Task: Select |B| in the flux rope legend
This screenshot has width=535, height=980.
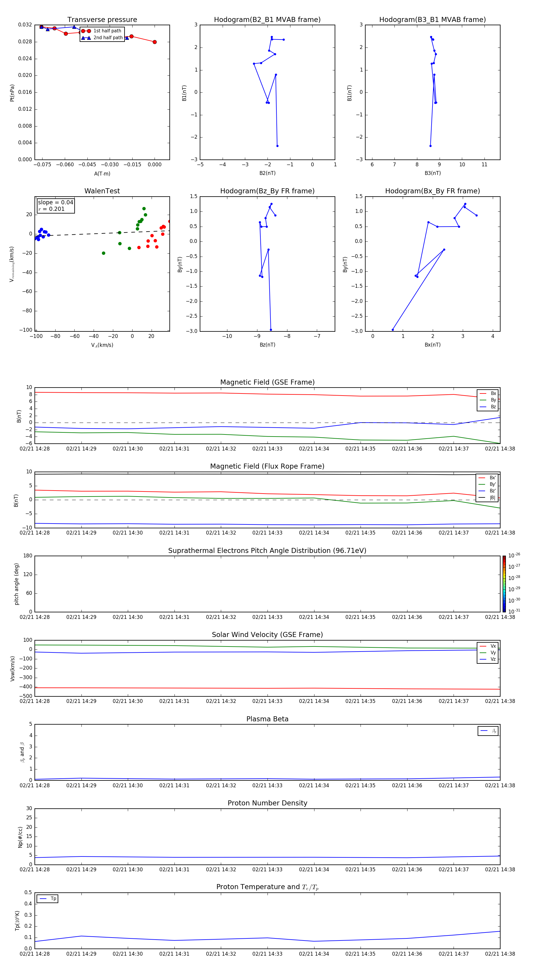Action: (x=487, y=498)
